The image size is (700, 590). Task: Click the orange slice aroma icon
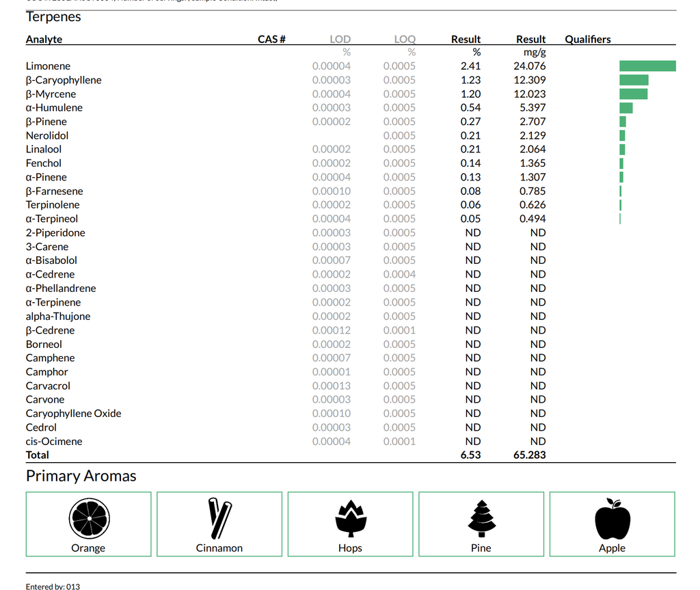(x=89, y=519)
